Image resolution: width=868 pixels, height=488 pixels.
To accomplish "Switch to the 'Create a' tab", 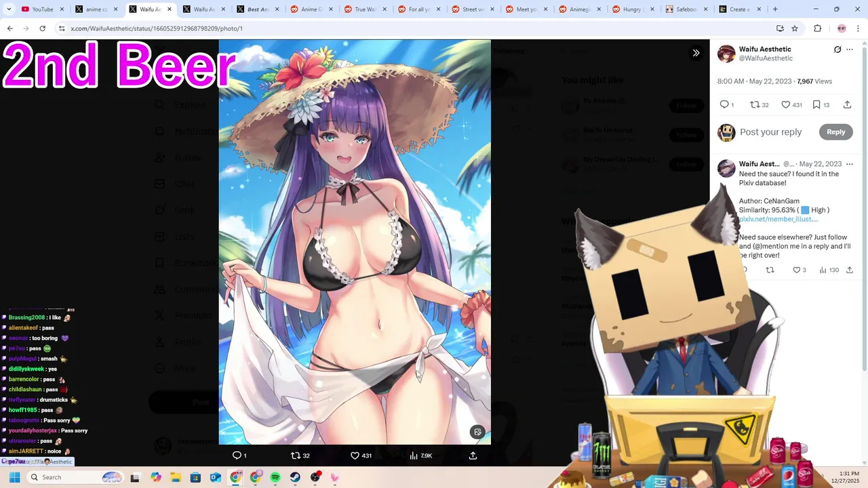I will click(x=741, y=9).
